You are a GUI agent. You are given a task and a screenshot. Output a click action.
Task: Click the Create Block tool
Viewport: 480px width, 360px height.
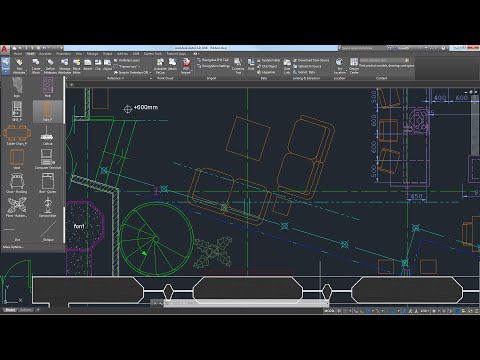(36, 65)
